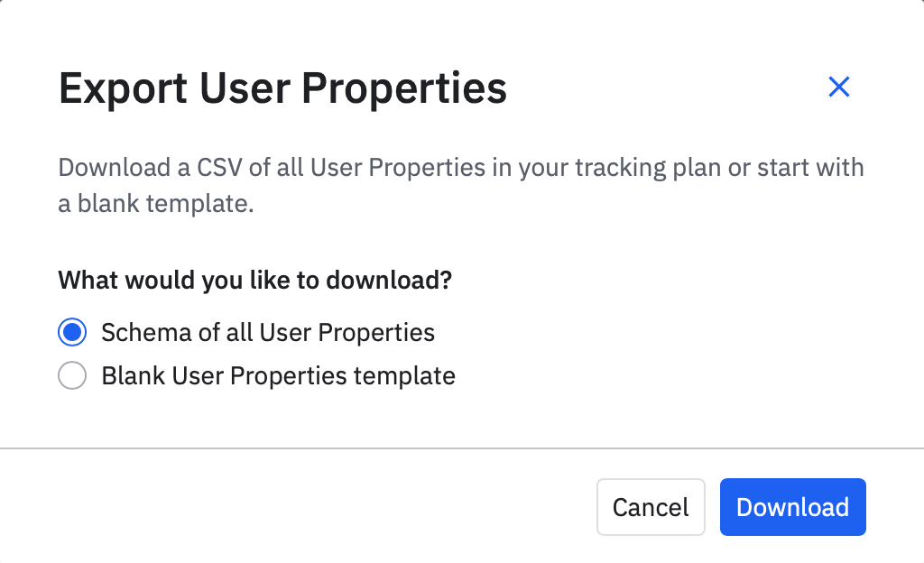Screen dimensions: 924x563
Task: Click the 'What would you like to download?' heading
Action: click(254, 280)
